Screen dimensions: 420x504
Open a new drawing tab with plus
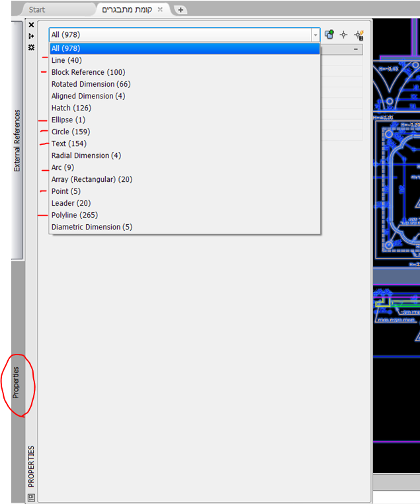click(181, 10)
